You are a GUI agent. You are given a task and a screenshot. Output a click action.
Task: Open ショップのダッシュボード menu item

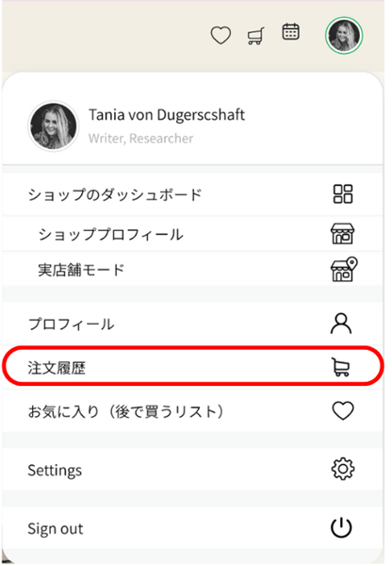pyautogui.click(x=192, y=195)
